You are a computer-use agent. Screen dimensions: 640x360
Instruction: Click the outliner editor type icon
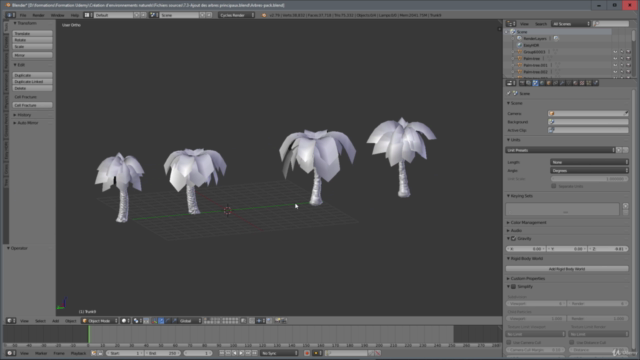click(511, 24)
